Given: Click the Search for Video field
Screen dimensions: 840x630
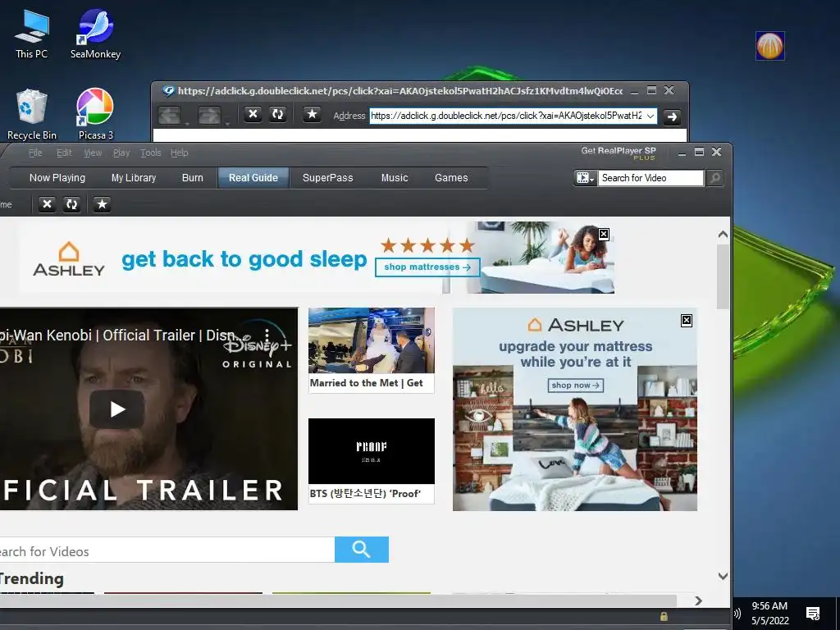Looking at the screenshot, I should (651, 178).
